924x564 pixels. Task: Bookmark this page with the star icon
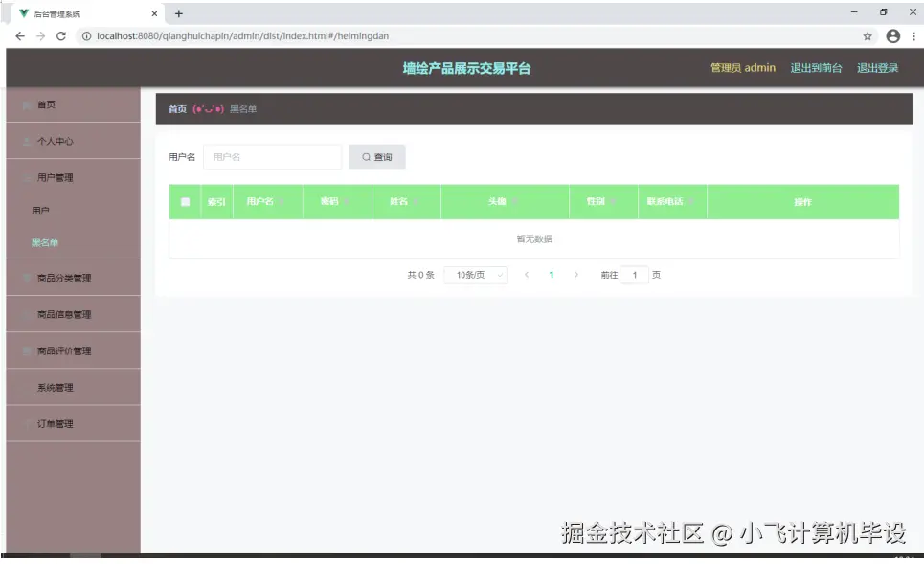click(x=868, y=36)
